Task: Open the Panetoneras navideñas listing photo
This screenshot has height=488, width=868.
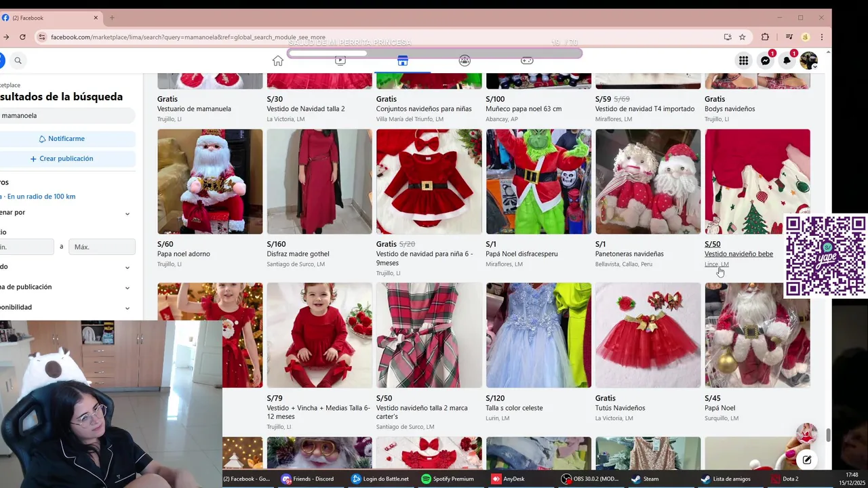Action: tap(648, 182)
